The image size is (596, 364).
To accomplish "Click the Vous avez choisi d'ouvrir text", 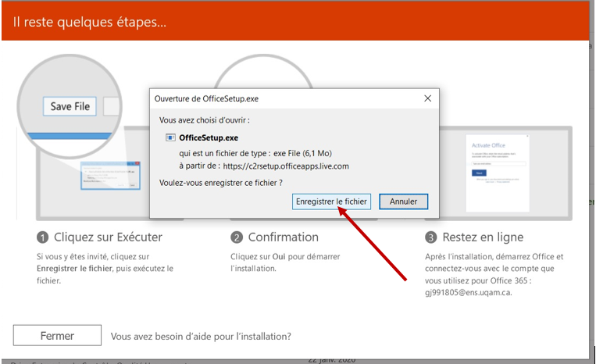I will (205, 120).
